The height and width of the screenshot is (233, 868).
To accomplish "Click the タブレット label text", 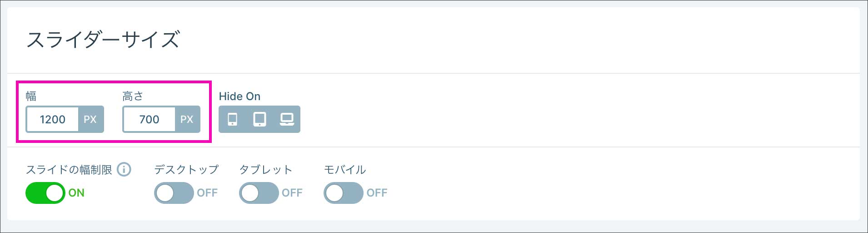I will click(x=266, y=170).
